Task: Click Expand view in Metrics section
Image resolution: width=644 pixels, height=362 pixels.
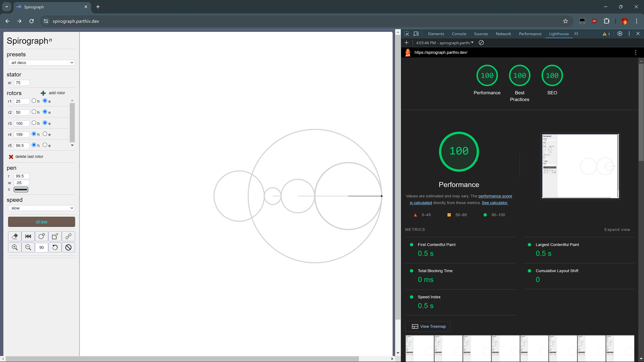Action: pos(617,230)
